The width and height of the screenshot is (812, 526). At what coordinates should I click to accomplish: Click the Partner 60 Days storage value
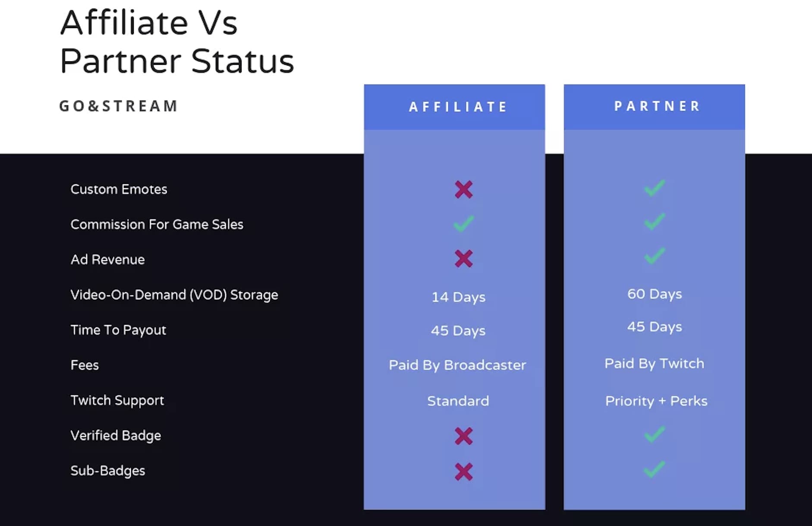(x=654, y=294)
